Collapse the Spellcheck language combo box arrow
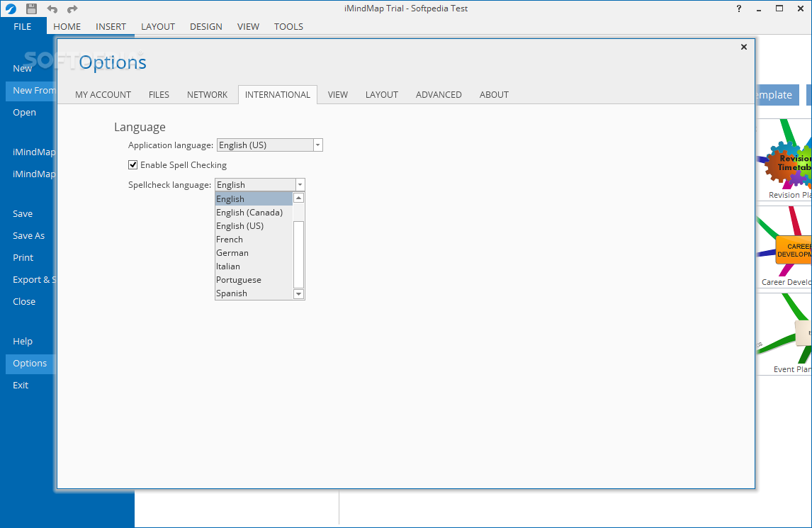812x528 pixels. pos(300,185)
